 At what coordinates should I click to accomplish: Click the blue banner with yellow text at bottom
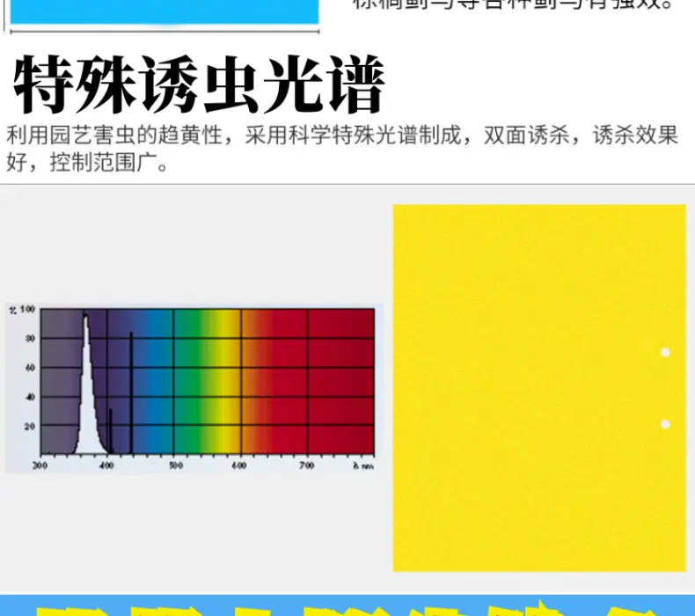coord(347,605)
